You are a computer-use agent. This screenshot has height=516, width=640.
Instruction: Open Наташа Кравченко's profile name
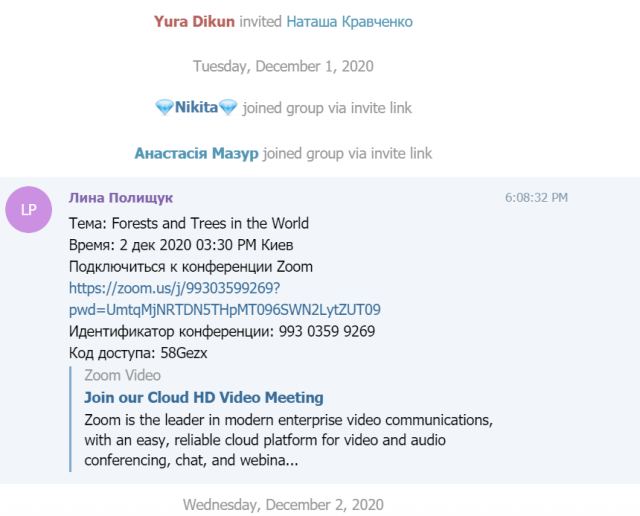click(349, 21)
